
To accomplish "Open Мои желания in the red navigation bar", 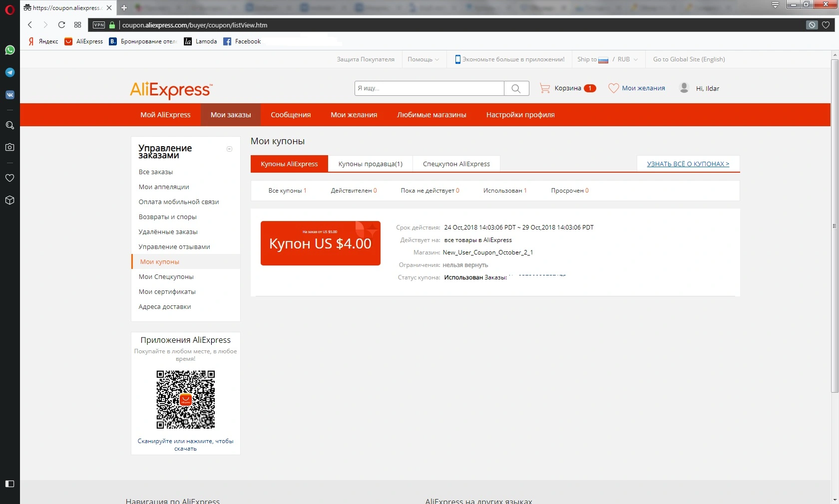I will pyautogui.click(x=354, y=115).
